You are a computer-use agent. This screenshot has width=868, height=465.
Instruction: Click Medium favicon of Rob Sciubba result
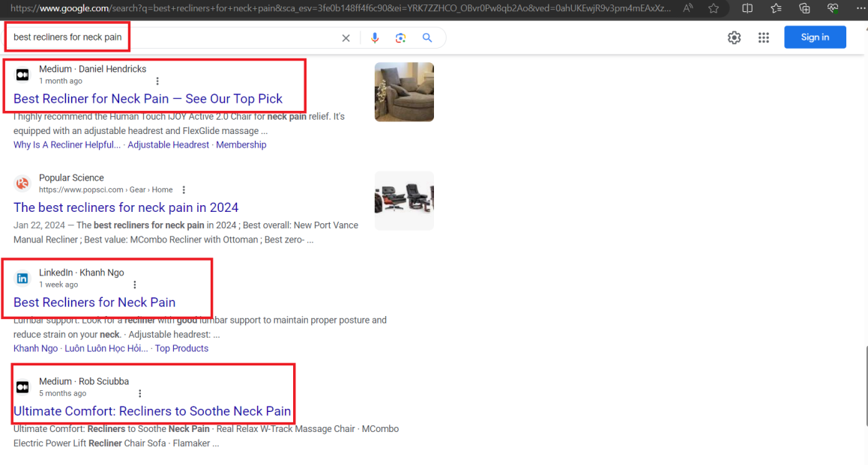(x=22, y=387)
